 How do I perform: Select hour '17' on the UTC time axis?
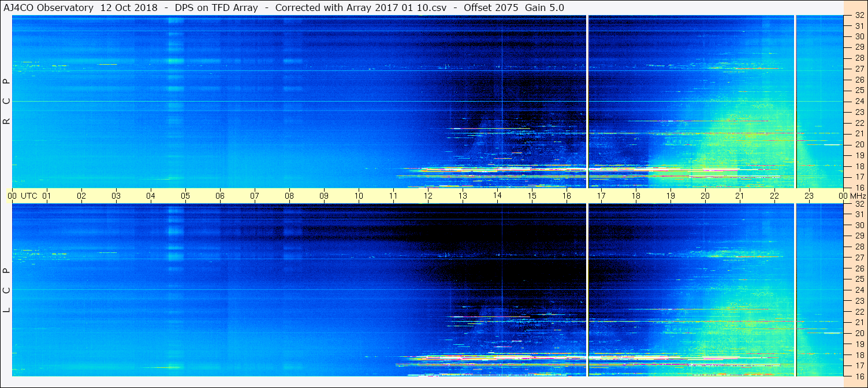coord(601,196)
